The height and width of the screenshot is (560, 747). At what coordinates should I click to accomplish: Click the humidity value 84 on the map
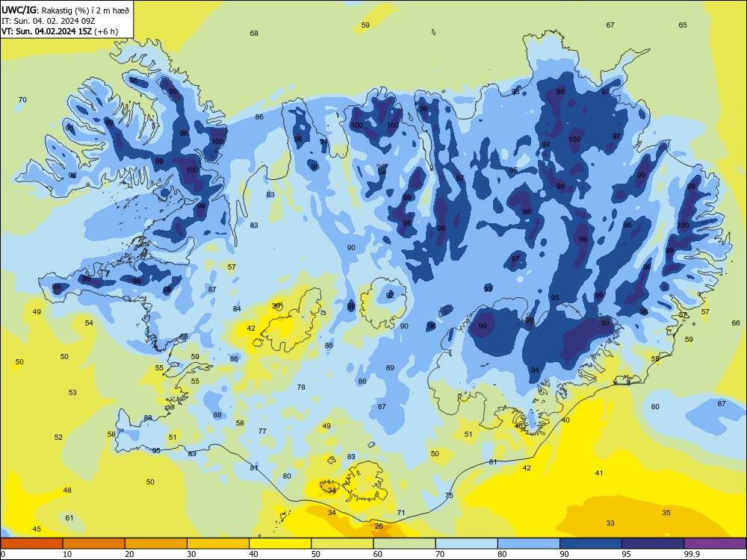237,309
